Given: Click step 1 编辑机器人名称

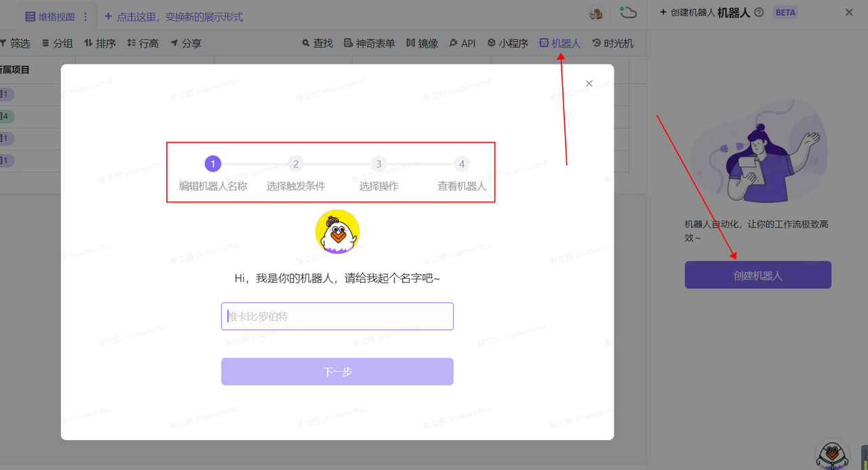Looking at the screenshot, I should pos(213,173).
